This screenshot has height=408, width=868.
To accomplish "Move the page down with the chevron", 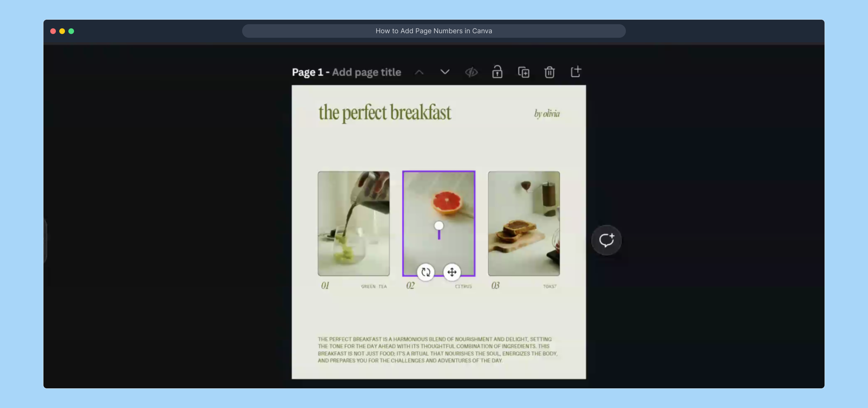I will pos(445,72).
